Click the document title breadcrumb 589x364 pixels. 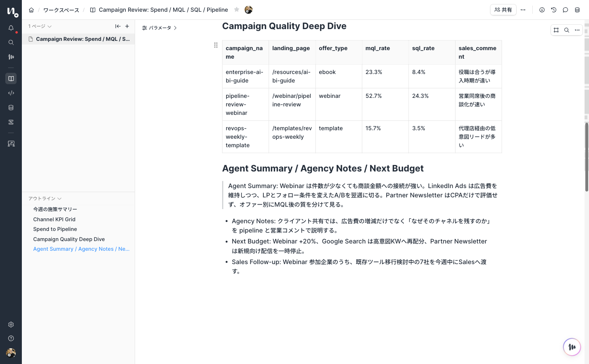click(163, 10)
